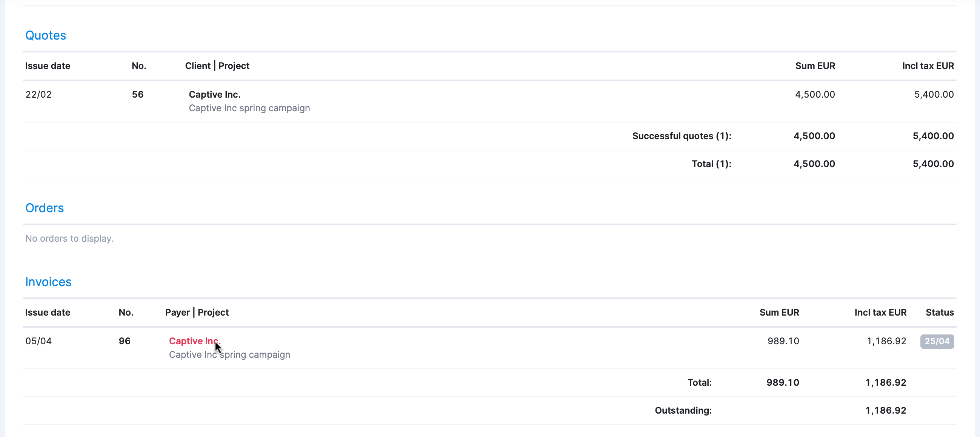Select the Status column header in Invoices
This screenshot has width=980, height=437.
click(940, 312)
